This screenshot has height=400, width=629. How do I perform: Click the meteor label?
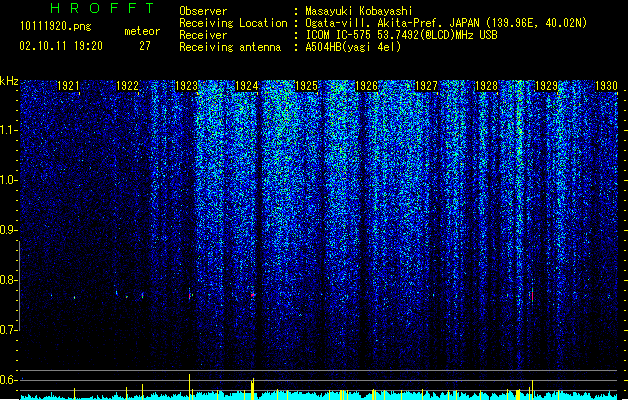[142, 31]
